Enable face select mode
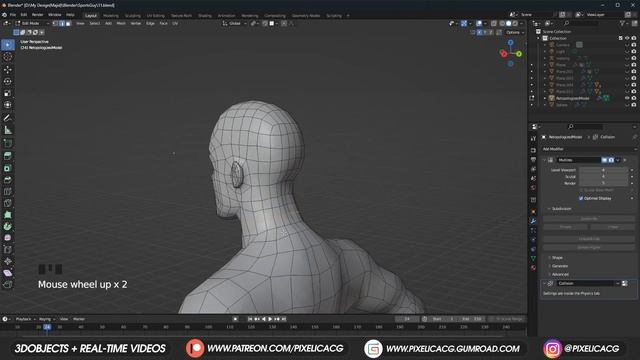This screenshot has height=360, width=640. (68, 24)
